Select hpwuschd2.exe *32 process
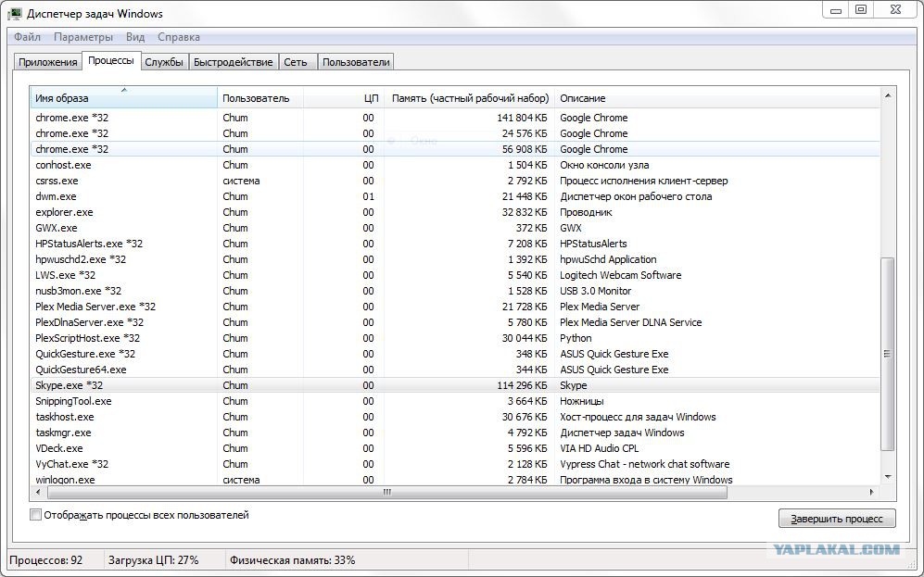This screenshot has height=577, width=924. point(455,259)
